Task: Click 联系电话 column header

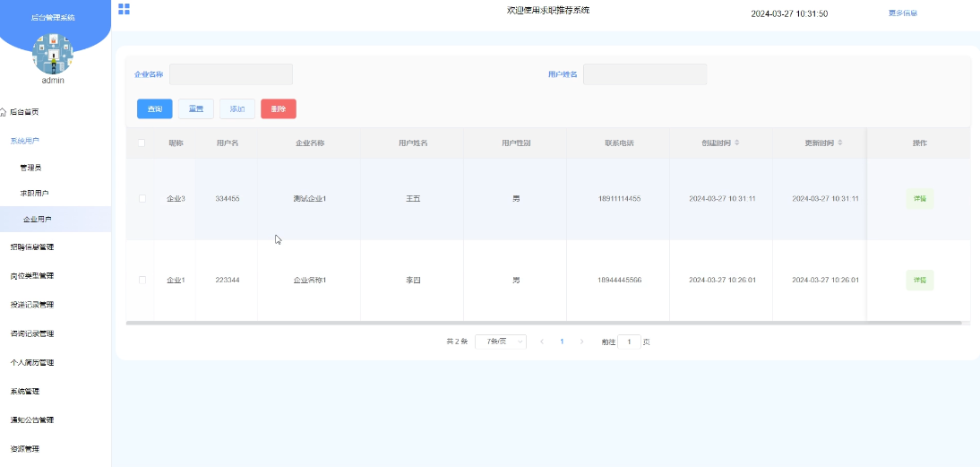Action: tap(619, 143)
